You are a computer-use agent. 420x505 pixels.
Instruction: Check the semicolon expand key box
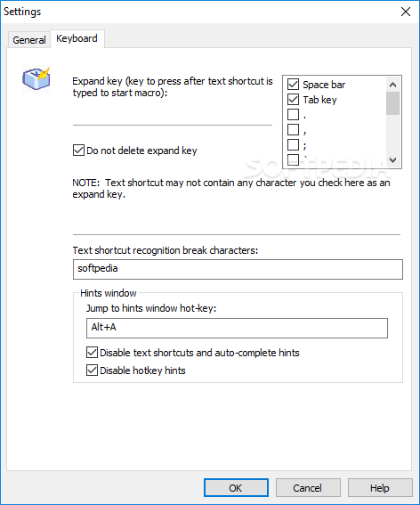293,144
